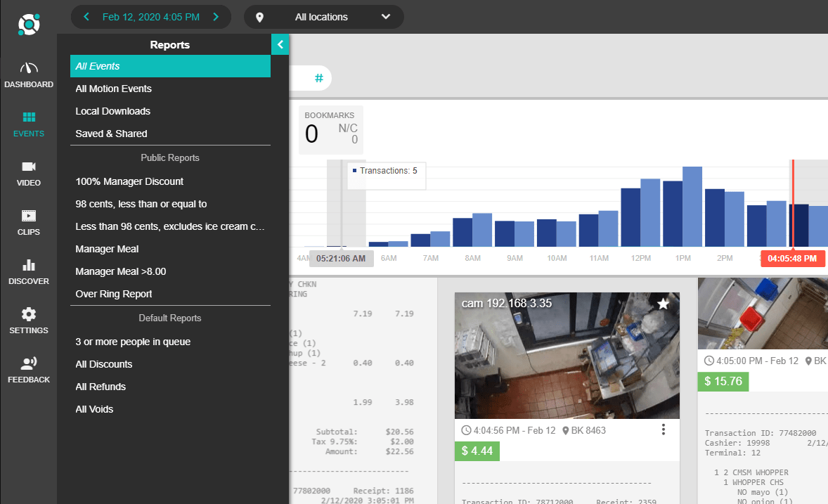This screenshot has height=504, width=828.
Task: Open the Video section
Action: (29, 174)
